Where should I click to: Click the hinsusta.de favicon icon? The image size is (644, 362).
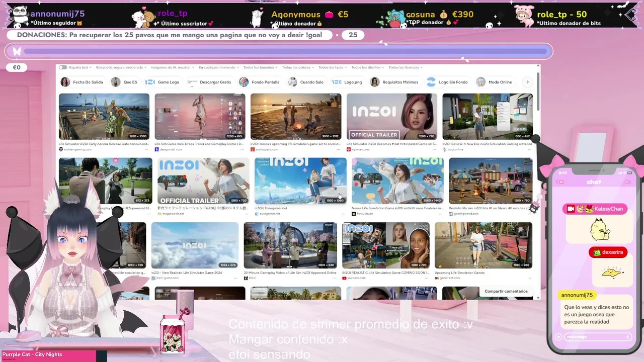354,214
